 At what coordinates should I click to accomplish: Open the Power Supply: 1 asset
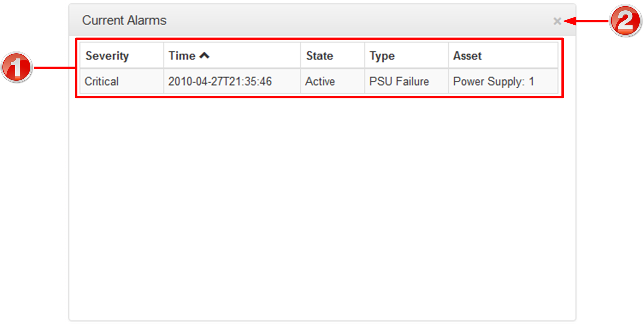pos(493,81)
